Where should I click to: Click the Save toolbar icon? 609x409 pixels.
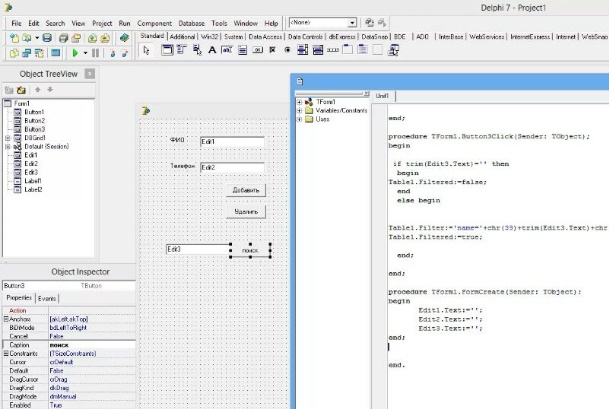[x=47, y=38]
